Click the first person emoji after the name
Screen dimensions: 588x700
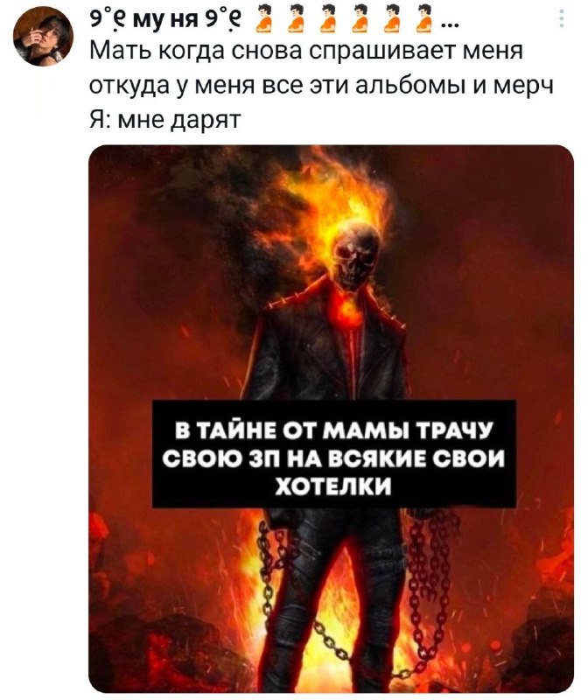264,18
